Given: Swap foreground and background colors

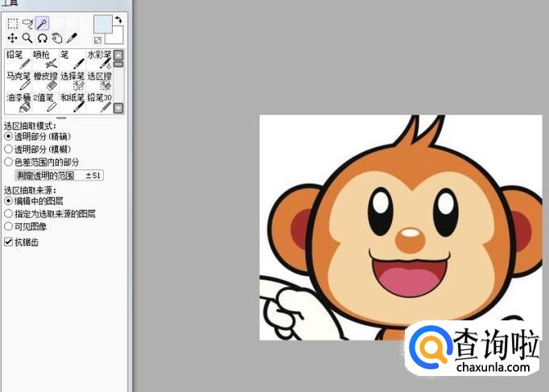Looking at the screenshot, I should (x=118, y=19).
